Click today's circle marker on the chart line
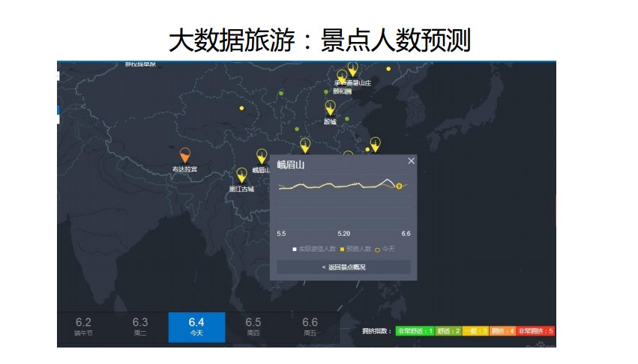The width and height of the screenshot is (638, 364). click(399, 186)
